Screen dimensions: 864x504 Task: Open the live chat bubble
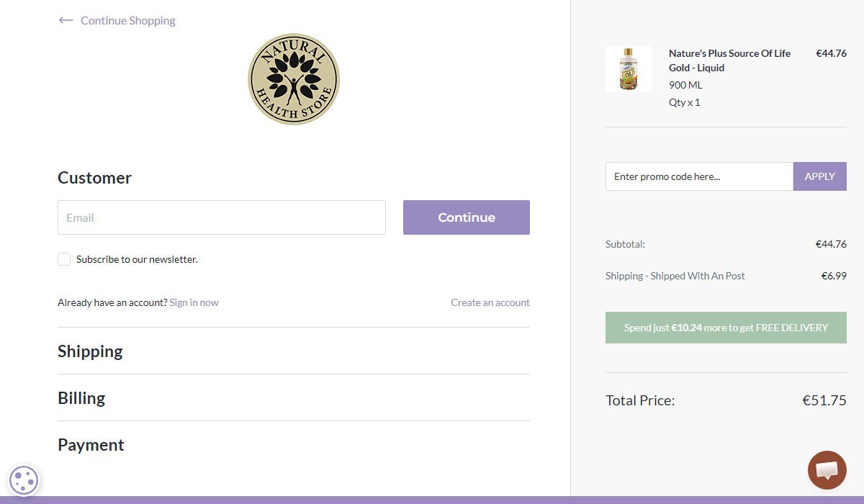827,470
